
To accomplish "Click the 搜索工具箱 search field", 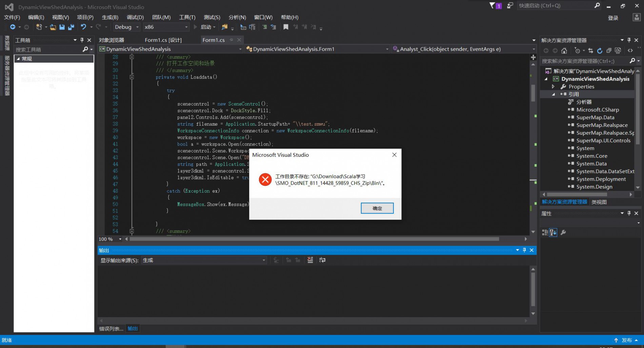I will click(x=48, y=49).
